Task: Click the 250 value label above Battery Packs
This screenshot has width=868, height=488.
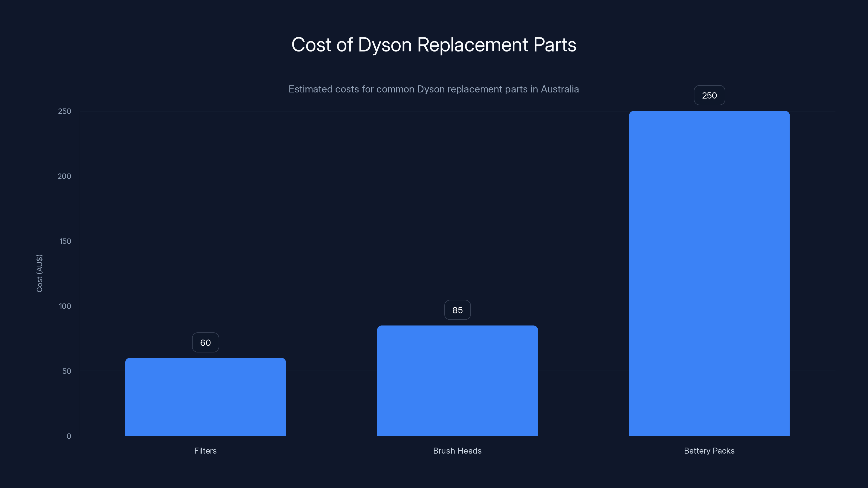Action: point(709,95)
